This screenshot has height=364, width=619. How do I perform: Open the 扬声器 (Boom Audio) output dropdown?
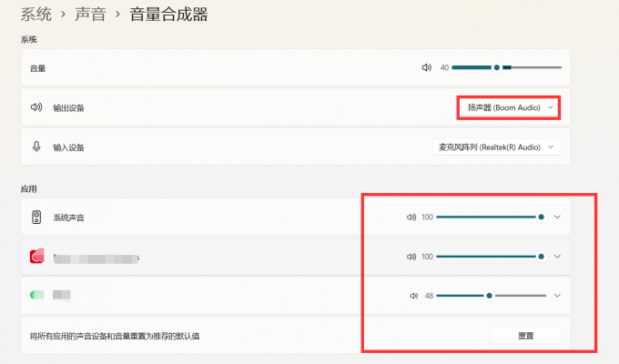(509, 107)
